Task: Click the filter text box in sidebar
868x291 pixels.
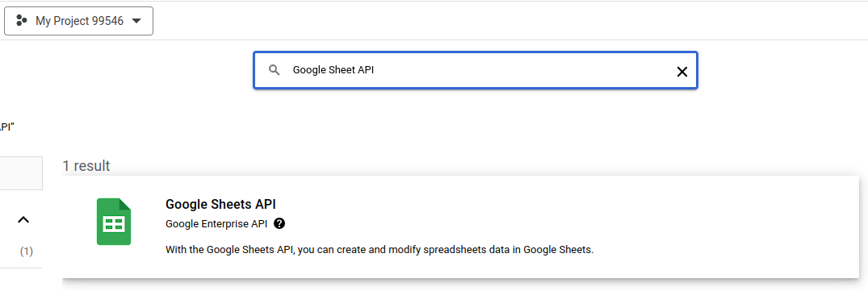Action: coord(21,173)
